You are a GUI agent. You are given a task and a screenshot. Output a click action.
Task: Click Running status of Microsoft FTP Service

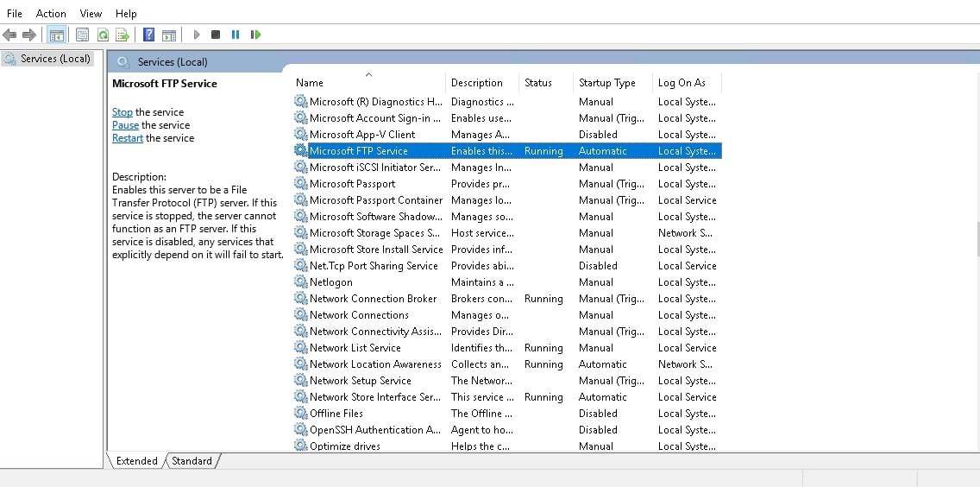point(543,151)
